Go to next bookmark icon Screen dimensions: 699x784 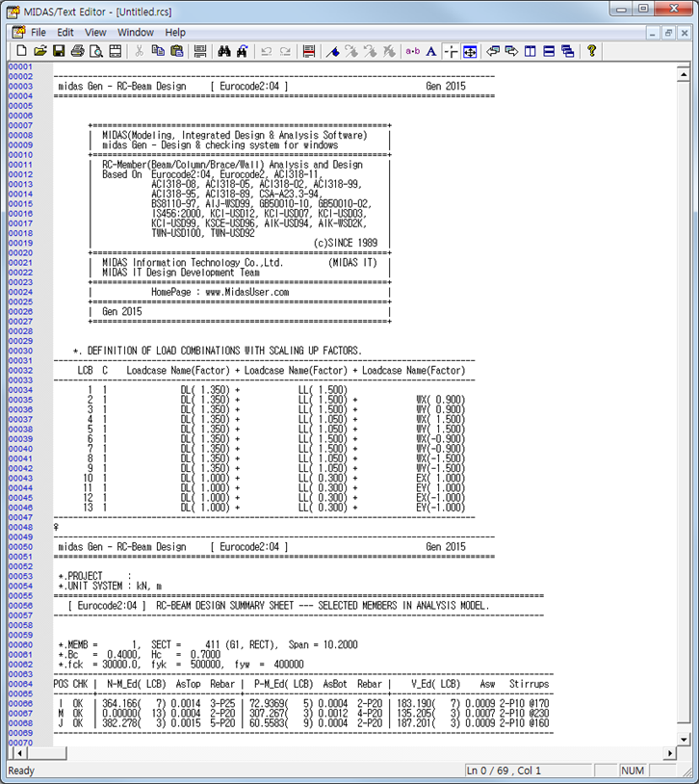[x=351, y=51]
